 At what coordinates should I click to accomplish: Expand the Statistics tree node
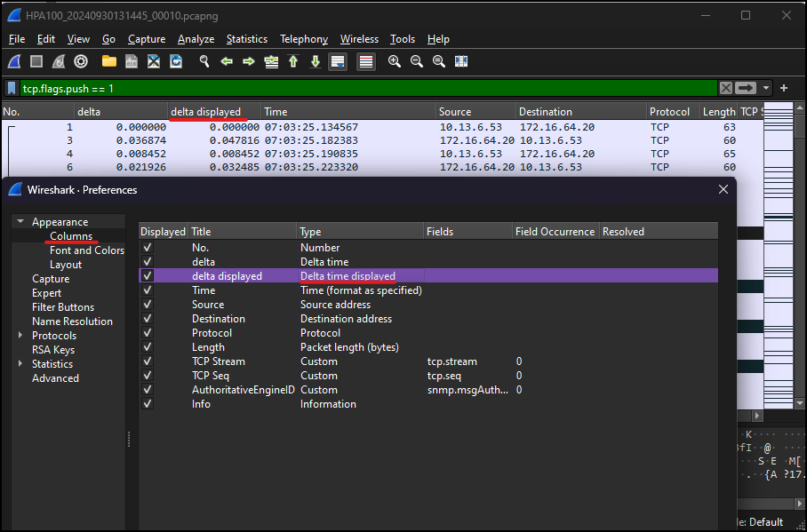tap(20, 363)
